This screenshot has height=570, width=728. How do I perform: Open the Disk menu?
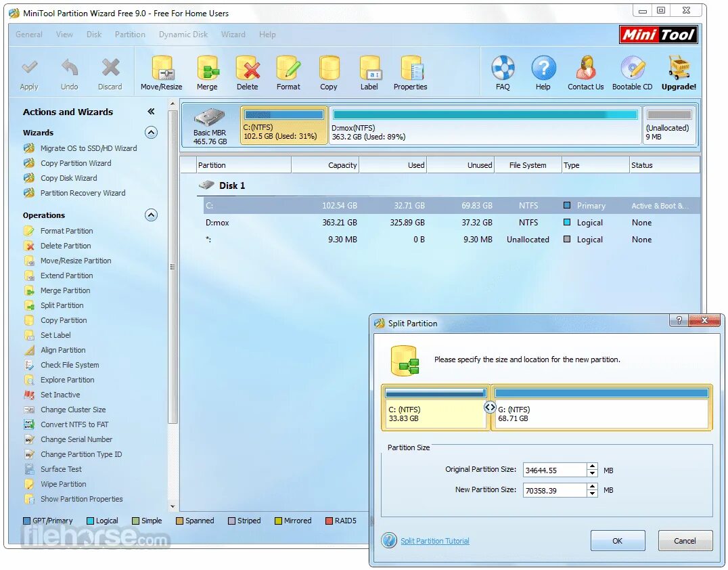[x=94, y=35]
